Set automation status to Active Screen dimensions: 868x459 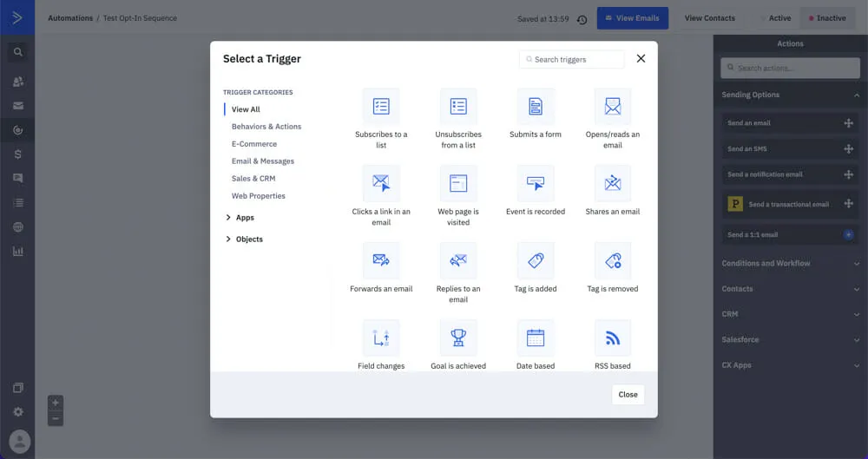pyautogui.click(x=774, y=18)
